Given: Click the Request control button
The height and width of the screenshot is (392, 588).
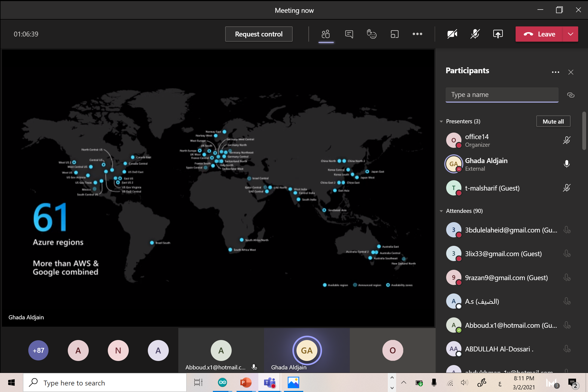Looking at the screenshot, I should point(259,34).
